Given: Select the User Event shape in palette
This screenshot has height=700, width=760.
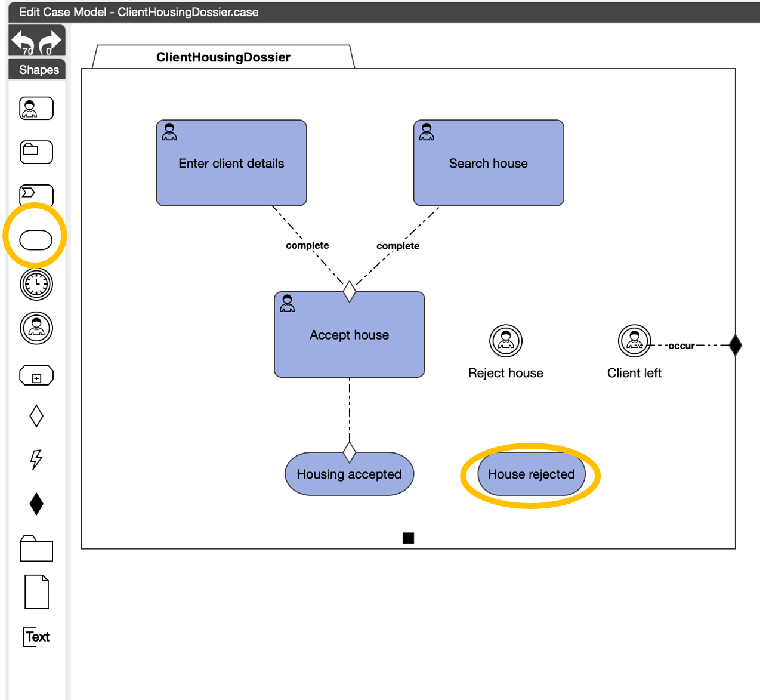Looking at the screenshot, I should [36, 328].
